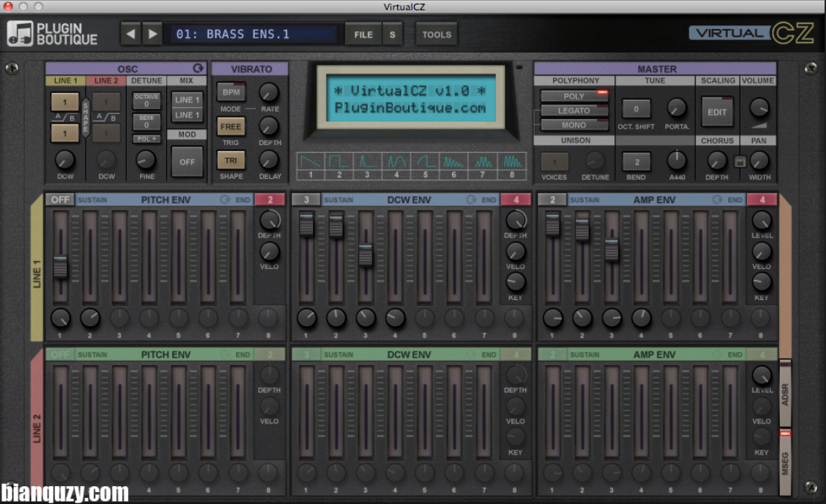The height and width of the screenshot is (504, 826).
Task: Open the Line 1 waveform B selector
Action: [65, 133]
